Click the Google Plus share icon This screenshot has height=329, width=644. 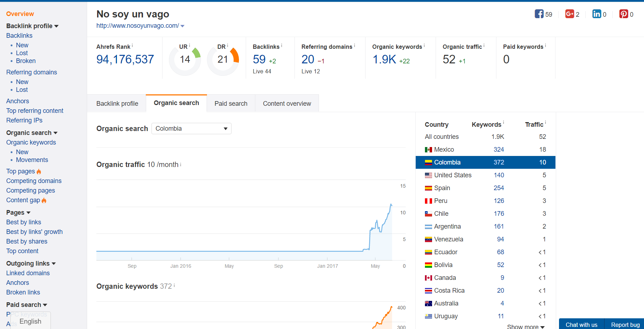(x=570, y=14)
